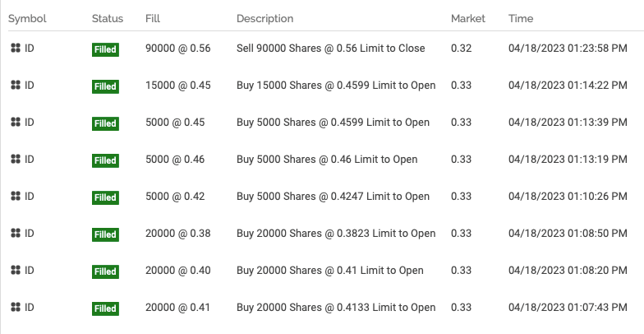The image size is (644, 334).
Task: Click the symbol icon on the 0.3823 Limit row
Action: point(15,234)
